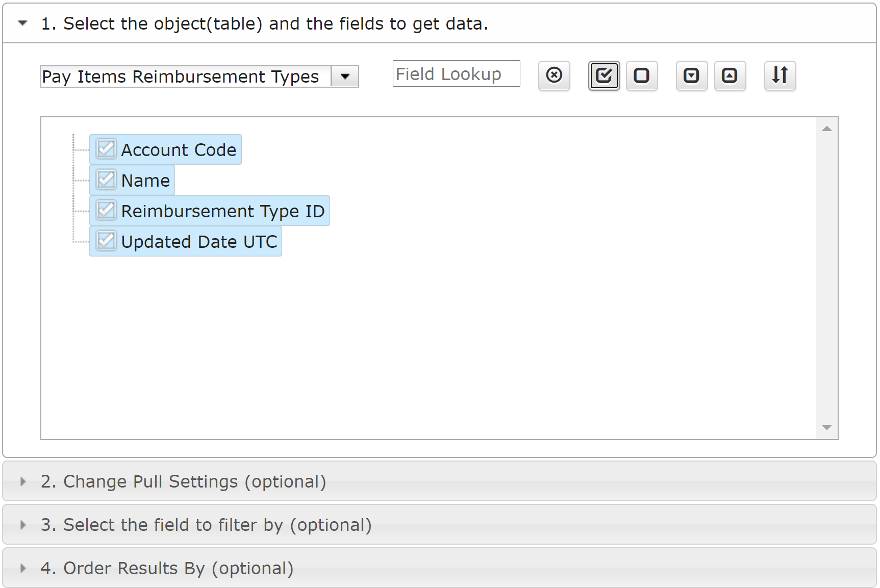
Task: Collapse section 1 using its header triangle
Action: pos(22,23)
